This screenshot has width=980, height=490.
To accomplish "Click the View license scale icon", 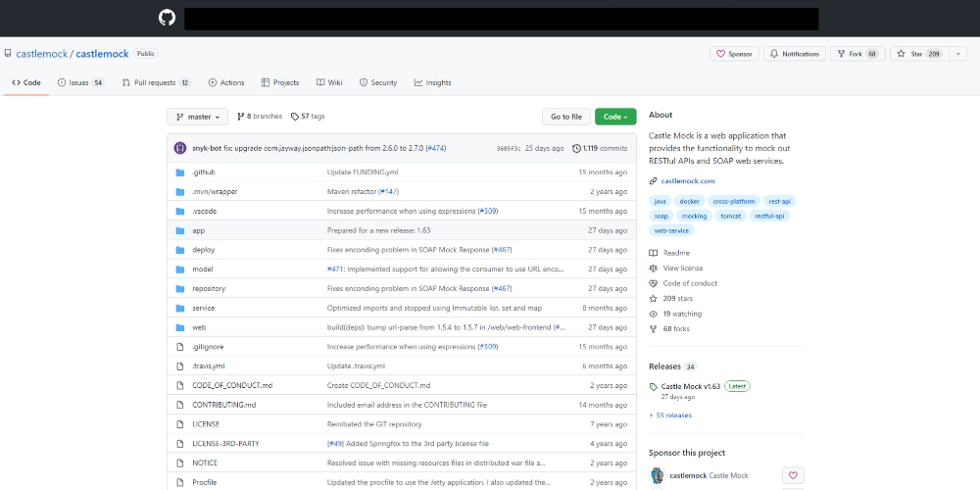I will (x=653, y=269).
